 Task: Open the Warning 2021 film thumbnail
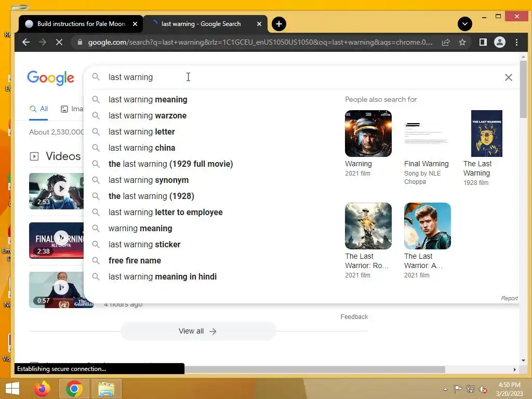(368, 134)
